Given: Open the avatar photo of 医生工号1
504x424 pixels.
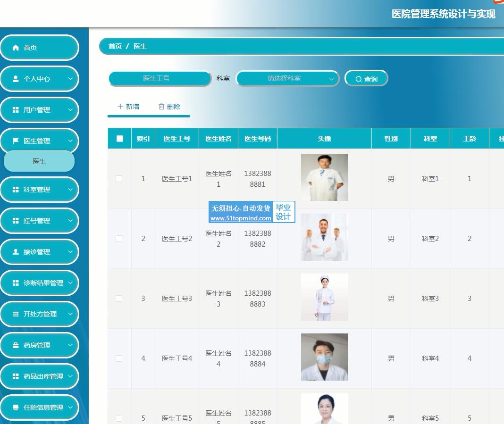Looking at the screenshot, I should [325, 177].
